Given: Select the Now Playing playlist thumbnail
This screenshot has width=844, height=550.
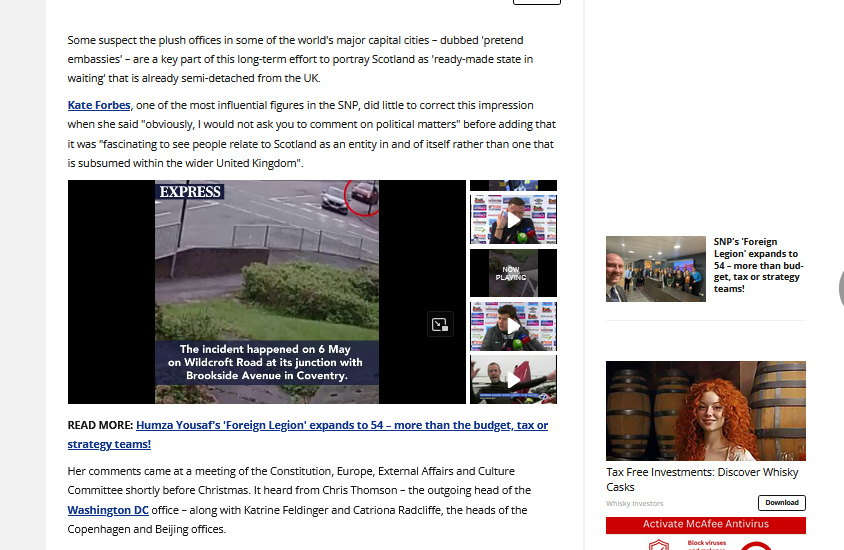Looking at the screenshot, I should (x=514, y=273).
